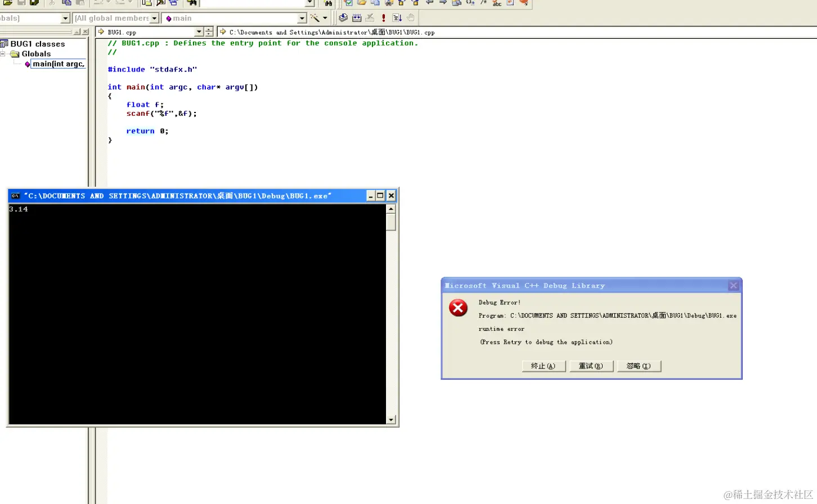
Task: Open the BUG1.cpp file selector dropdown
Action: coord(199,32)
